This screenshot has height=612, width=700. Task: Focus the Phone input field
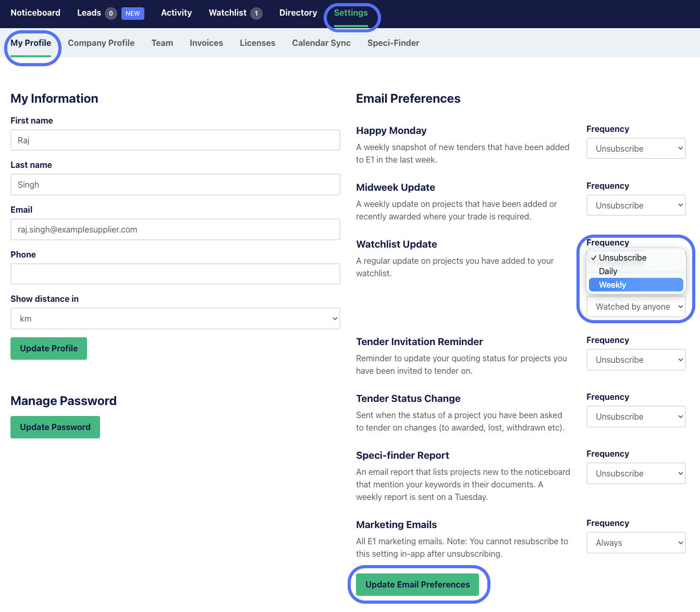[175, 274]
